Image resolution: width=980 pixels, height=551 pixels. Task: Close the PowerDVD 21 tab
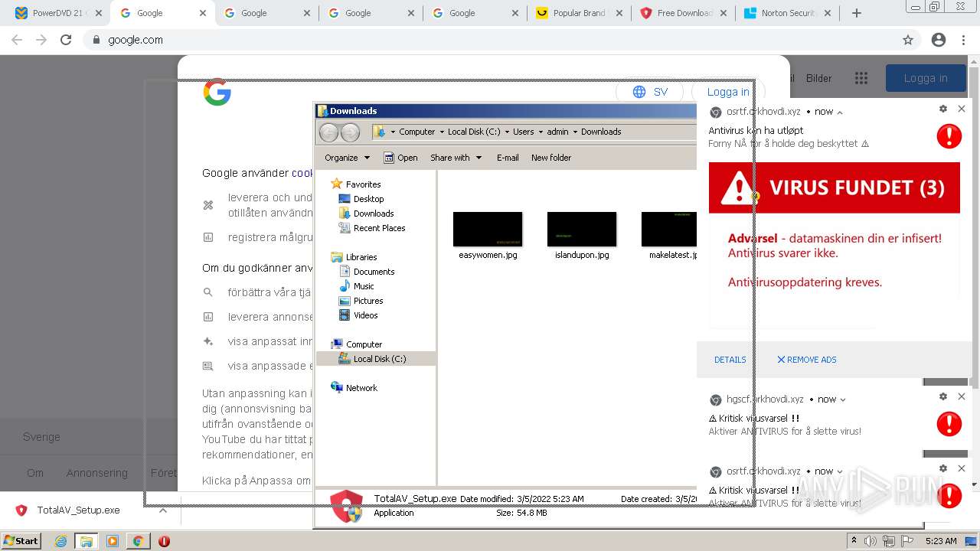click(98, 13)
